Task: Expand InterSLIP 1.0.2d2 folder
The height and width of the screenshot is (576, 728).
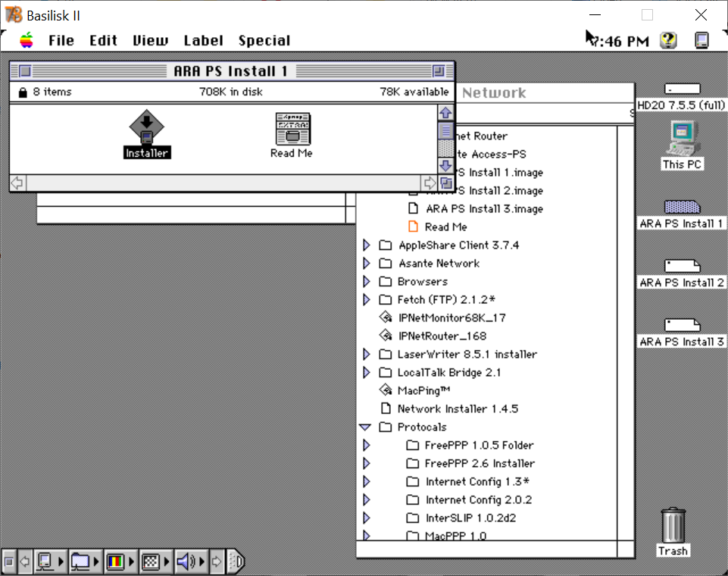Action: point(367,518)
